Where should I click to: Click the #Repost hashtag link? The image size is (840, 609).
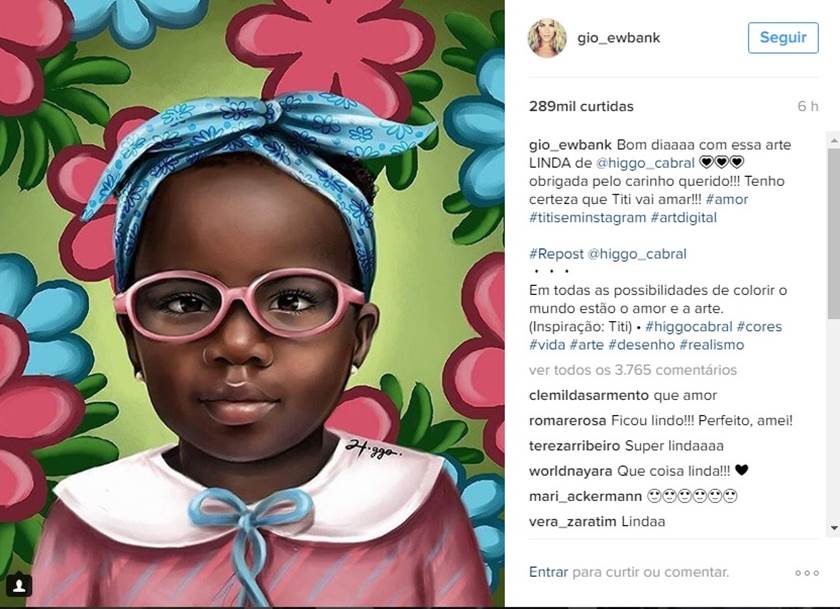coord(556,254)
